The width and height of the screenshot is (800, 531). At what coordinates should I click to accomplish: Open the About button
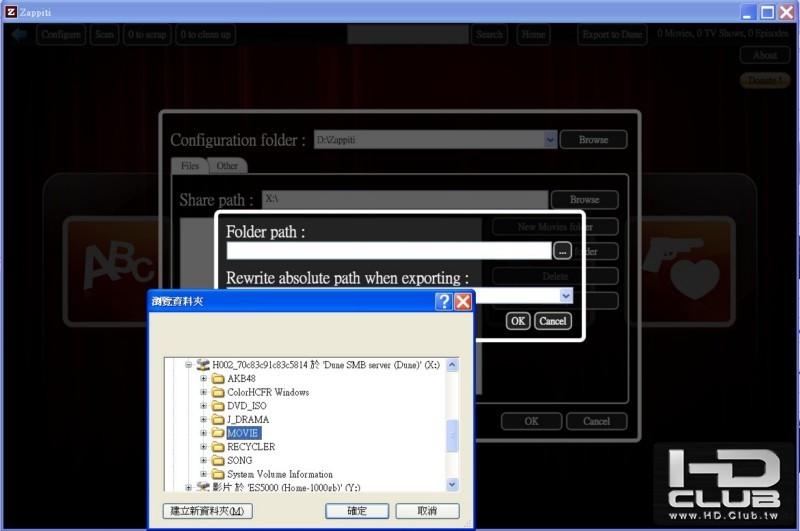(x=765, y=55)
